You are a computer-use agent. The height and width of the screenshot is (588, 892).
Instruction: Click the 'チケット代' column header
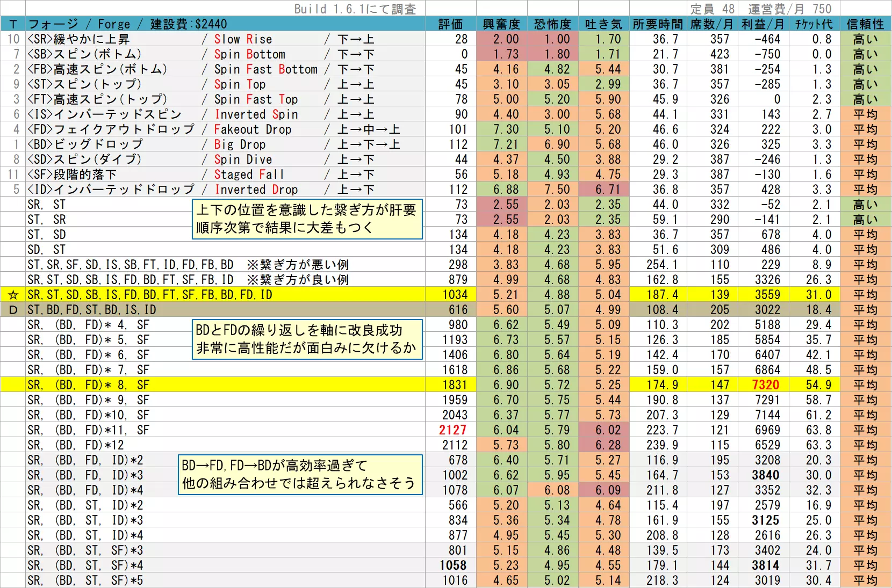tap(814, 24)
